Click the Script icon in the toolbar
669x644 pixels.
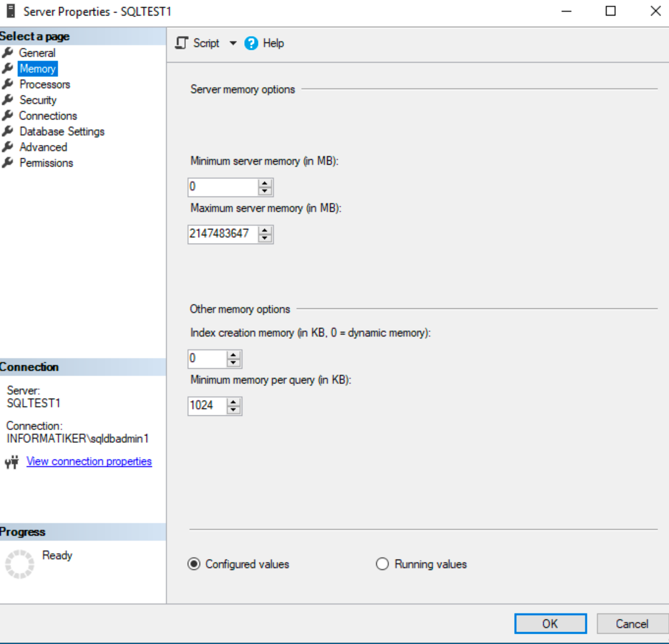(x=182, y=43)
